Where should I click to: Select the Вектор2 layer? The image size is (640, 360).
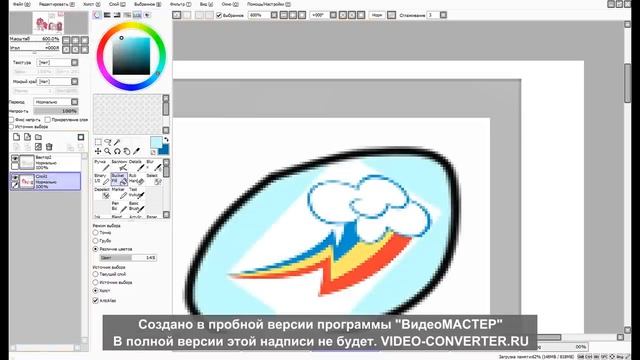(46, 162)
